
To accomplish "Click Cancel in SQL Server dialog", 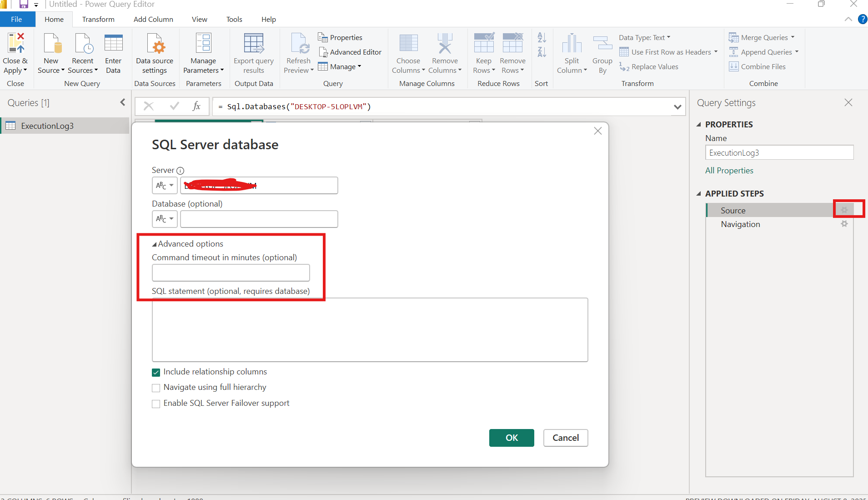I will click(x=566, y=438).
